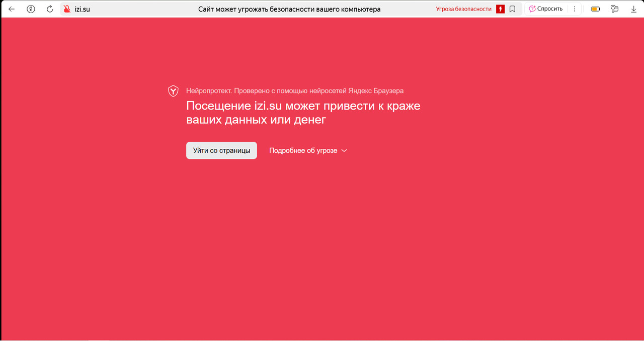The height and width of the screenshot is (341, 644).
Task: Click the 'Уйти со страницы' button
Action: 221,150
